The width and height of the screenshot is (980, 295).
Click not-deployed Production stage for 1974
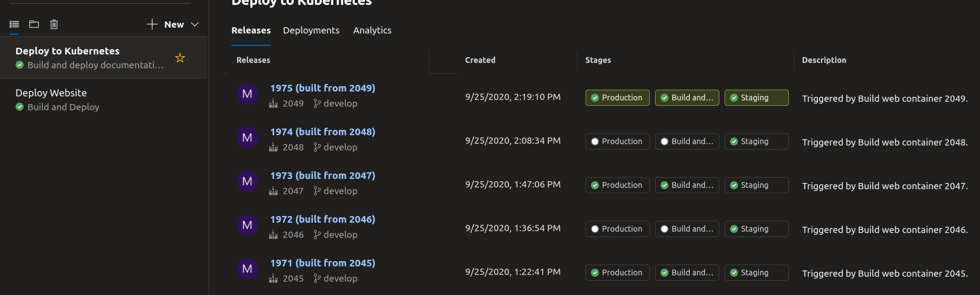pyautogui.click(x=617, y=141)
